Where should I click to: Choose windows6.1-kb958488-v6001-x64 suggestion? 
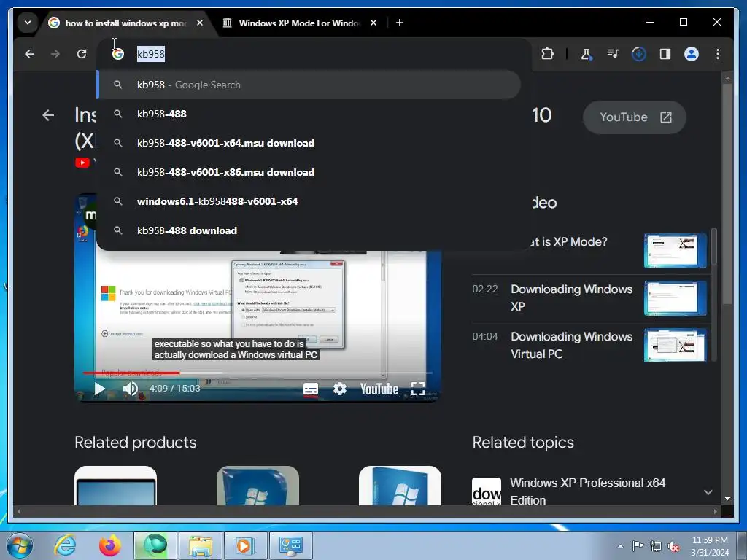pos(309,201)
